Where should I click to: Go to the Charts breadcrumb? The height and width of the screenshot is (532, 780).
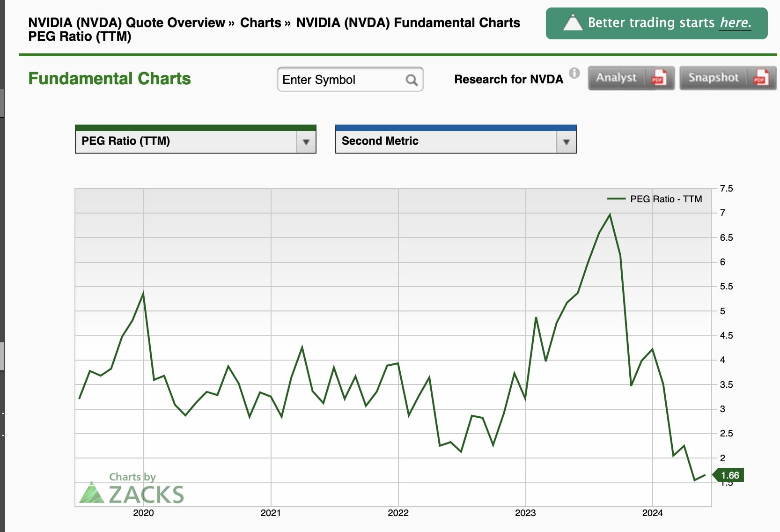pyautogui.click(x=261, y=22)
